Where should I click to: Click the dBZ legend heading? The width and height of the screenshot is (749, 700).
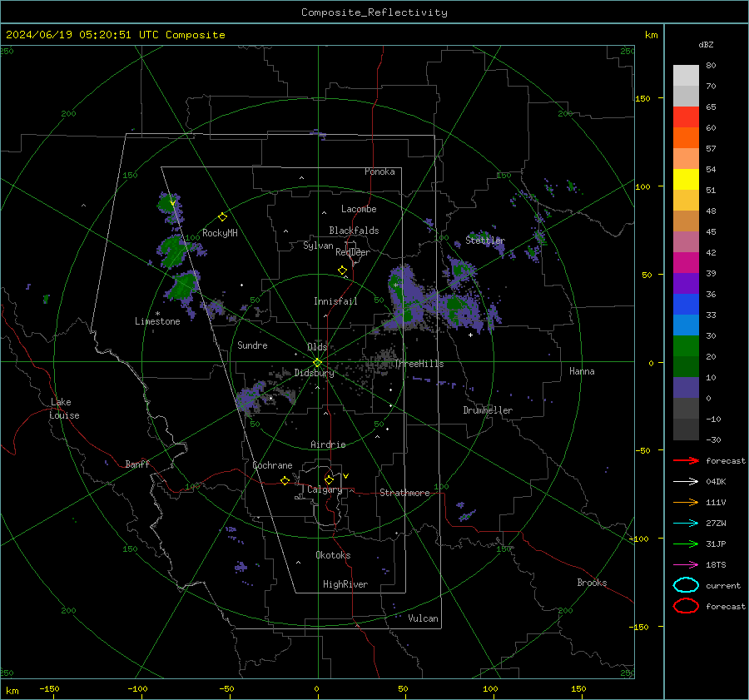[x=706, y=44]
